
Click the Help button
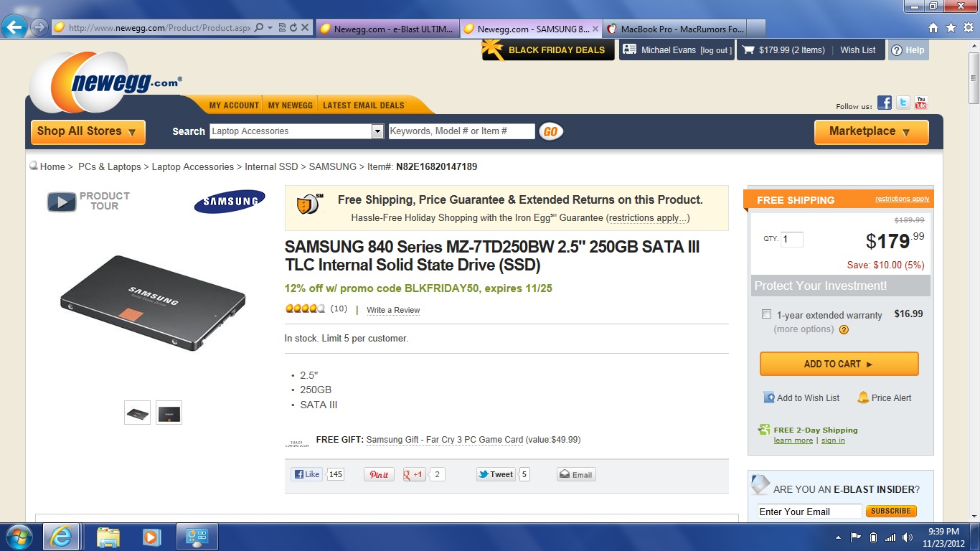click(908, 50)
